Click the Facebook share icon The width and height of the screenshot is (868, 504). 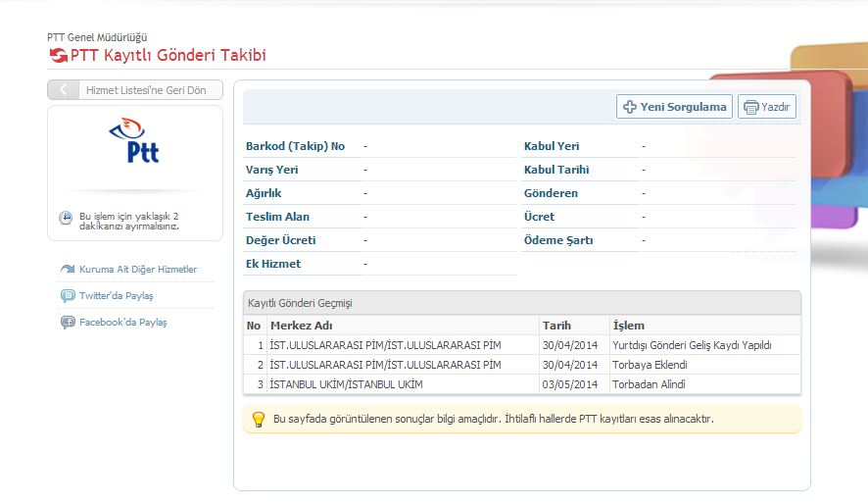(68, 323)
